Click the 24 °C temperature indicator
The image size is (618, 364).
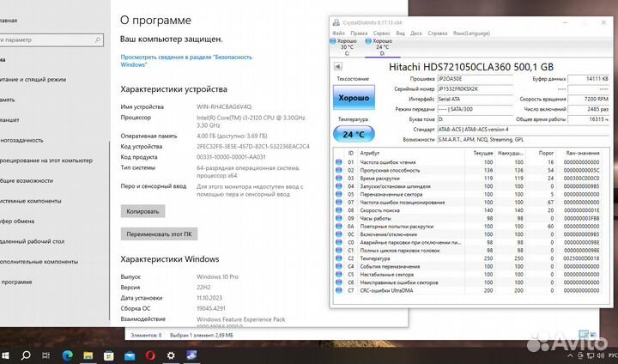pyautogui.click(x=354, y=134)
